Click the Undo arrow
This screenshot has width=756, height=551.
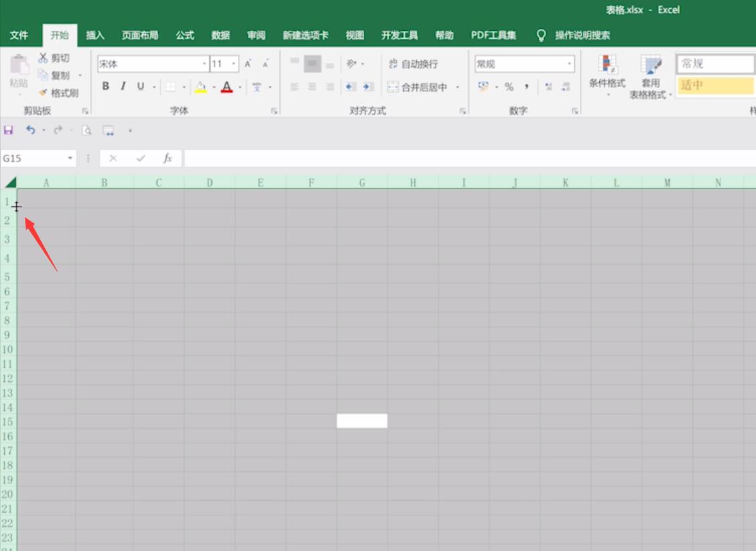(30, 130)
